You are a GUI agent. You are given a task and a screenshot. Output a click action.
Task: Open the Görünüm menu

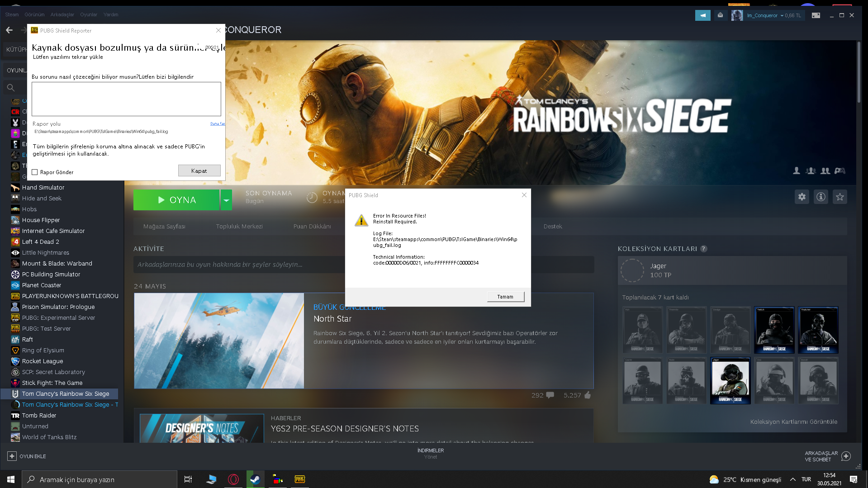34,14
